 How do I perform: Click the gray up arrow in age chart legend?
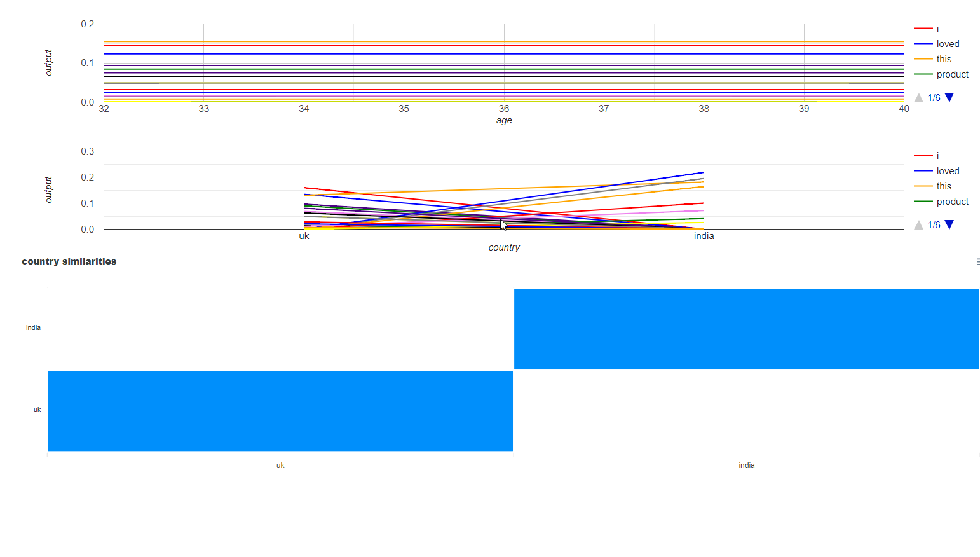coord(918,97)
